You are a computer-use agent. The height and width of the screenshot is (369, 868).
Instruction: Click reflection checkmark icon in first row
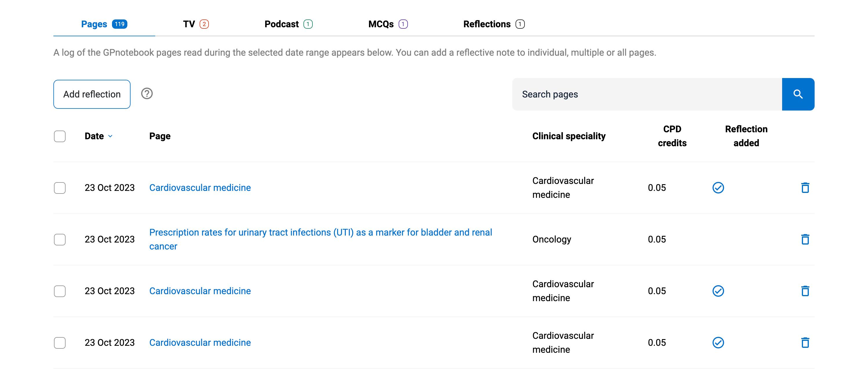718,188
